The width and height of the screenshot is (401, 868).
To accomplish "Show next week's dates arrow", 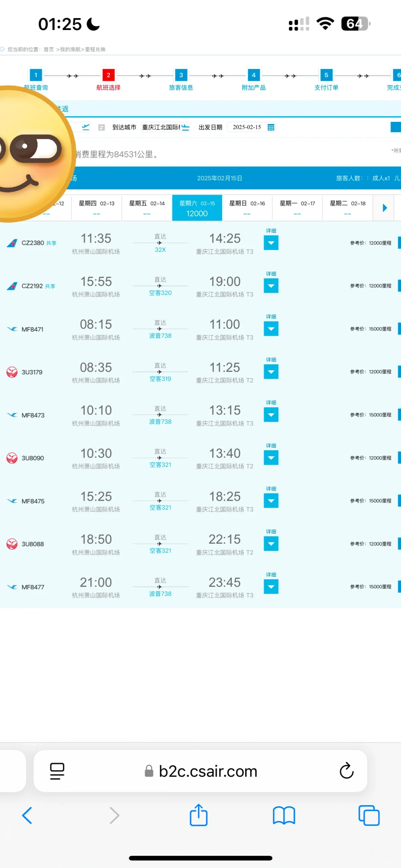I will 385,208.
